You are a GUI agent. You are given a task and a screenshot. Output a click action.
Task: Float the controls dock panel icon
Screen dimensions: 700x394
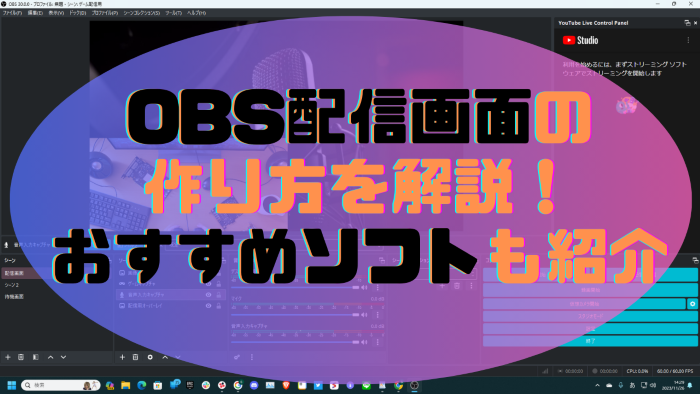click(695, 260)
